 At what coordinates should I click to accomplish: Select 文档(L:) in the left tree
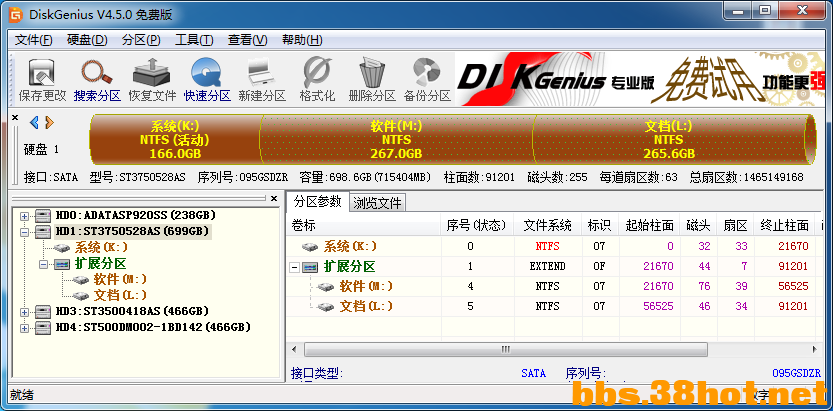120,295
